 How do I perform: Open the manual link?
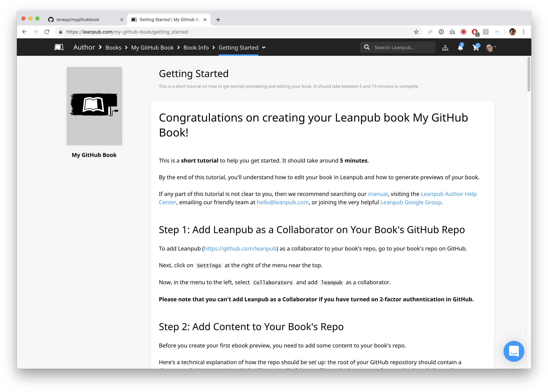click(x=378, y=194)
